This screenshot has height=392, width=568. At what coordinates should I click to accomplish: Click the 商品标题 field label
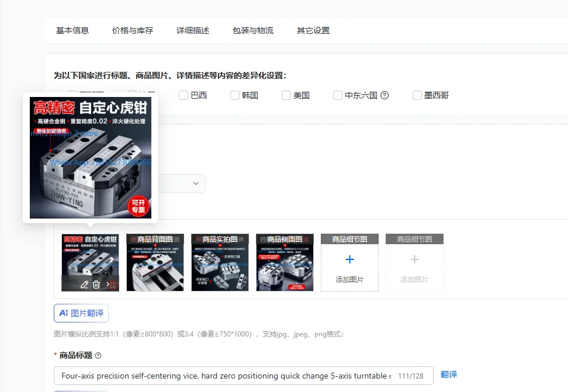[x=76, y=355]
